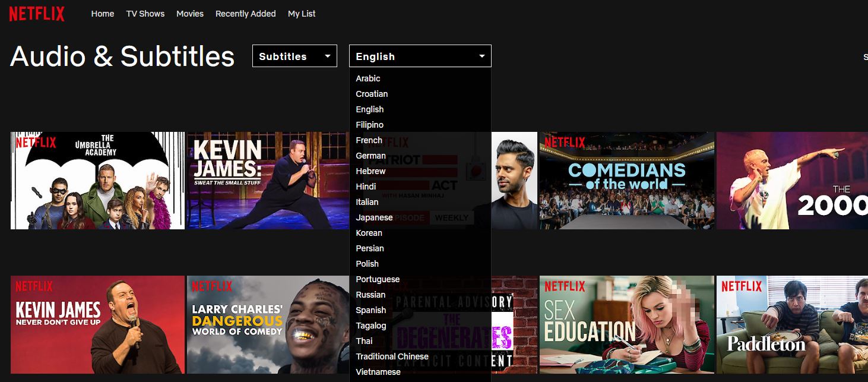Open Comedians of the World
Viewport: 868px width, 382px height.
[x=626, y=181]
